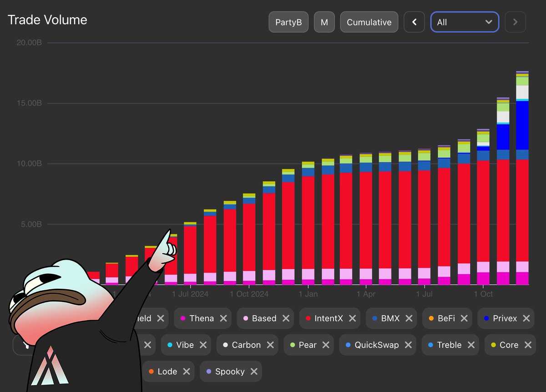
Task: Remove the Lode series chip
Action: [186, 372]
